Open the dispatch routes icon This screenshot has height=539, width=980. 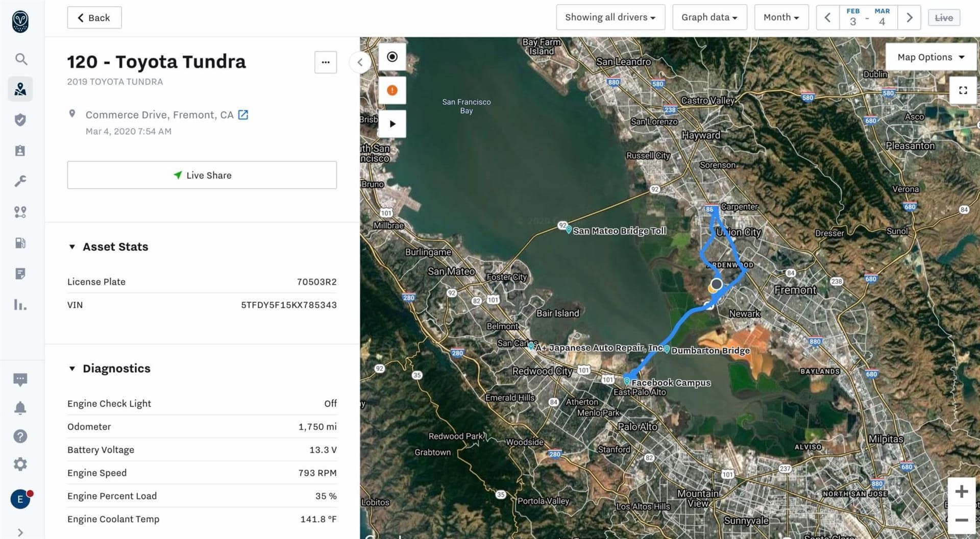point(20,212)
